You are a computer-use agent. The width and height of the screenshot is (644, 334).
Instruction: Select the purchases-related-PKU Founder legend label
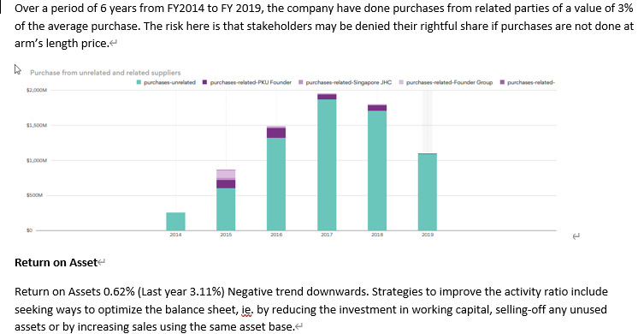[x=251, y=82]
